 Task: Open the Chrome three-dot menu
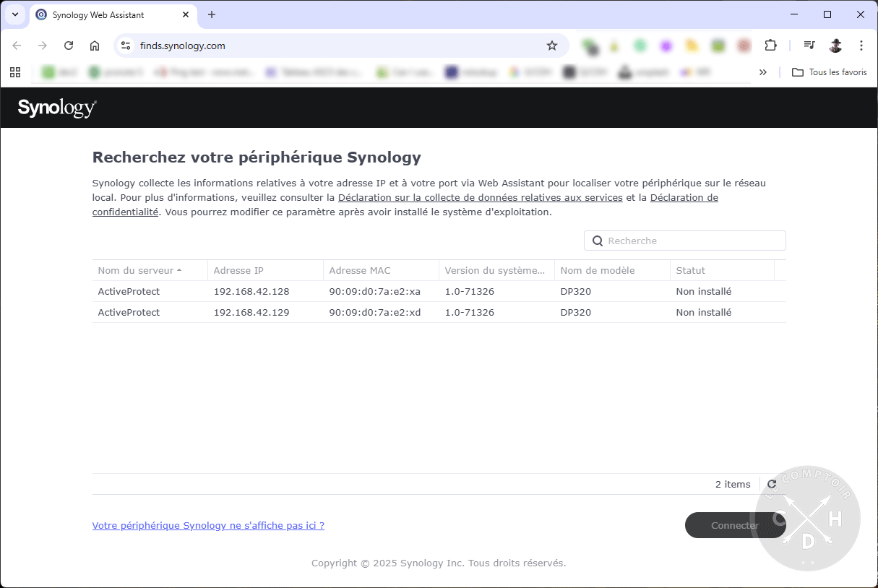pos(861,45)
